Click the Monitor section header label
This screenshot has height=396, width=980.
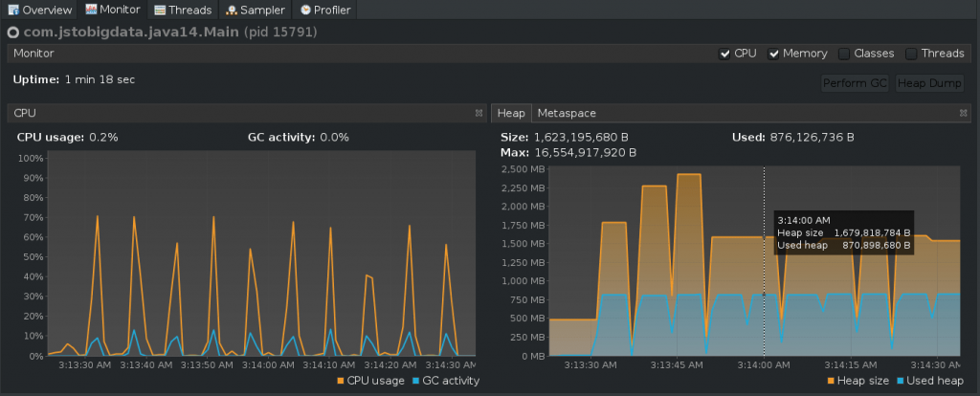[x=33, y=54]
